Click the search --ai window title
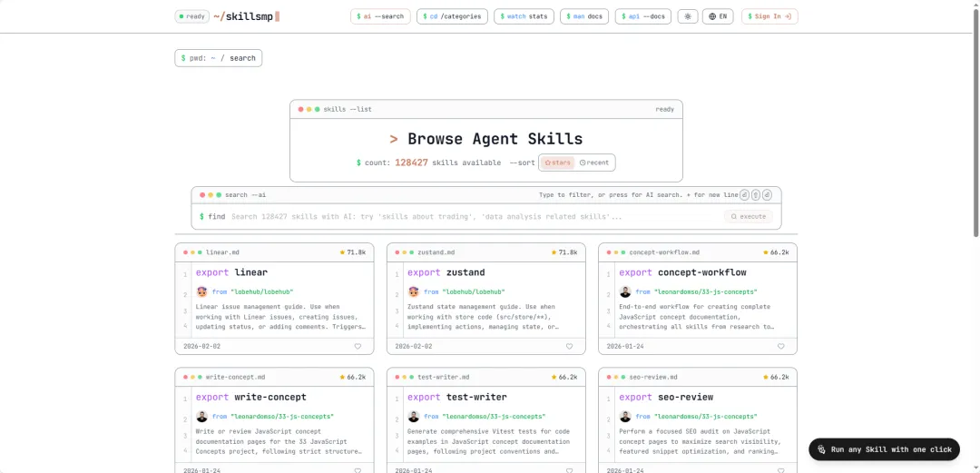This screenshot has width=980, height=473. (x=246, y=195)
